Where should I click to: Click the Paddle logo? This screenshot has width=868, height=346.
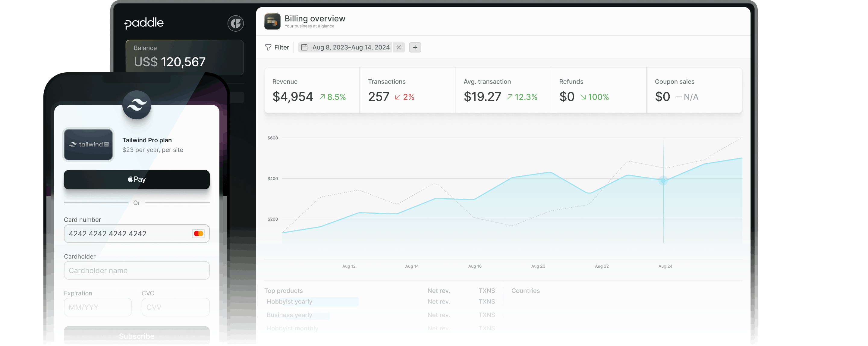click(x=144, y=23)
